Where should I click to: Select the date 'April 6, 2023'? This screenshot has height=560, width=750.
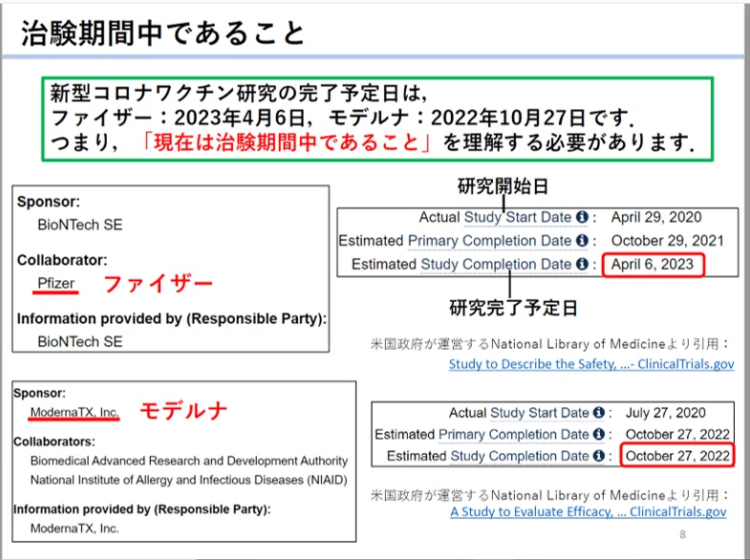tap(653, 265)
